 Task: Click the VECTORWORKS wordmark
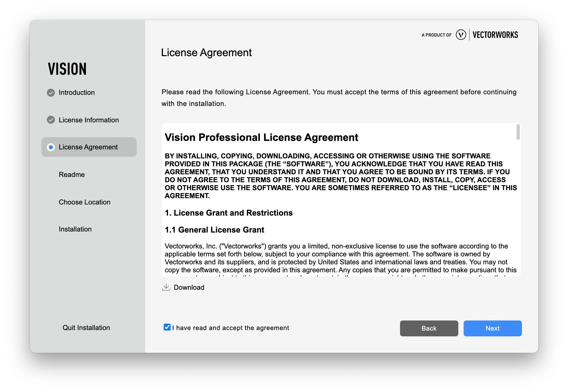[x=496, y=35]
